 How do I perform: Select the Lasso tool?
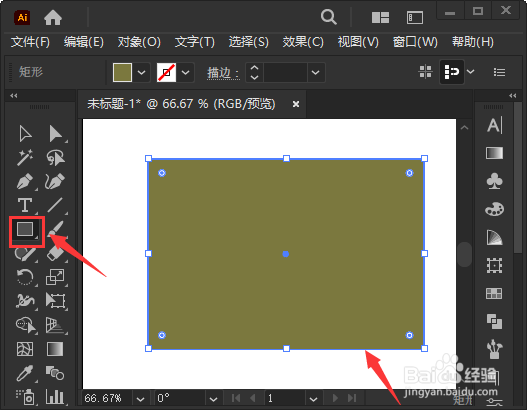pos(55,157)
